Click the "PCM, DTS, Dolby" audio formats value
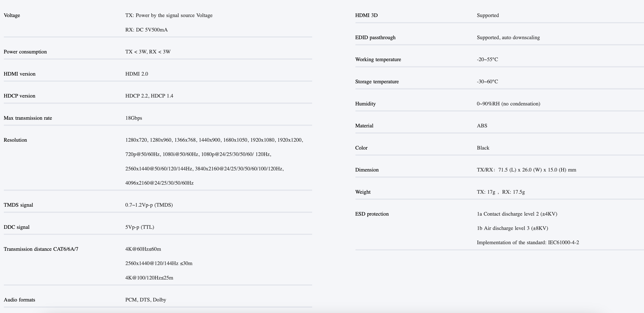The image size is (644, 313). 145,300
